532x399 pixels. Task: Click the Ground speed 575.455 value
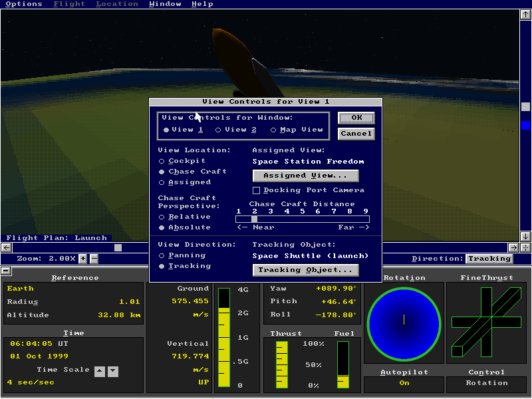(190, 301)
